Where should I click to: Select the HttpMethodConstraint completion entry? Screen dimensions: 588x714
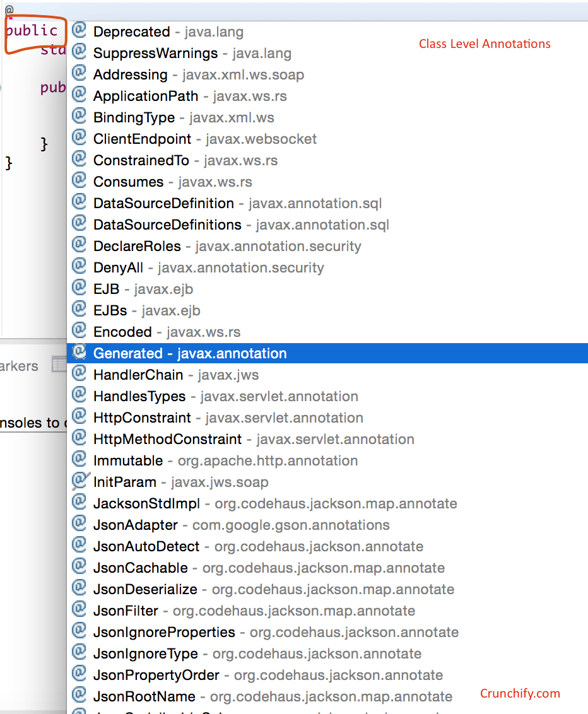[x=253, y=439]
